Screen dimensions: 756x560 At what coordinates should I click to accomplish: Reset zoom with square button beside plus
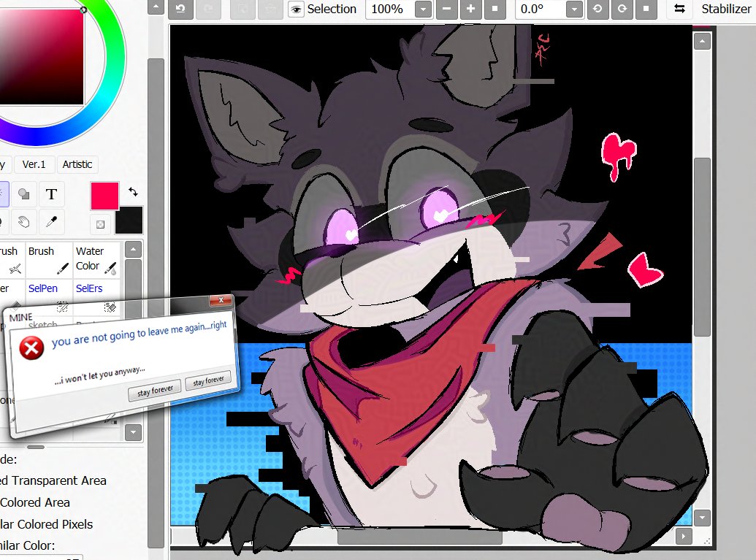click(x=495, y=9)
